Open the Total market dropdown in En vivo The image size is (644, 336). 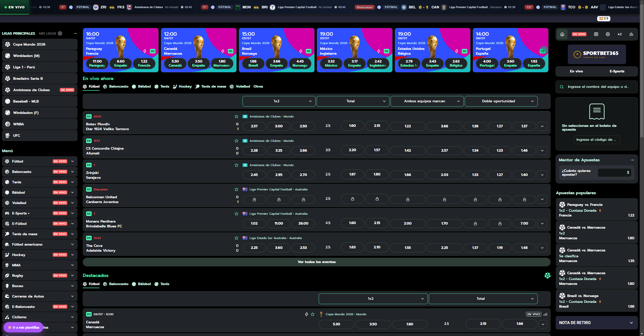coord(353,101)
